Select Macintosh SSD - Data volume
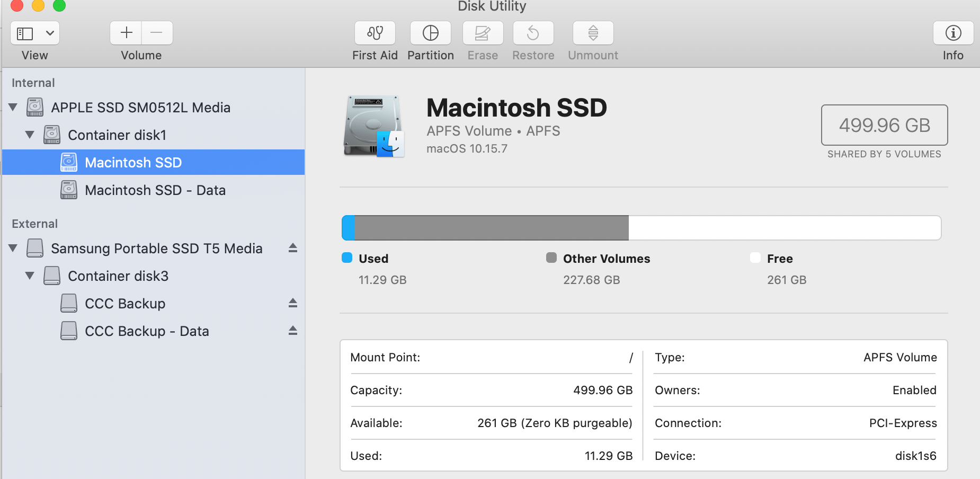 click(154, 190)
